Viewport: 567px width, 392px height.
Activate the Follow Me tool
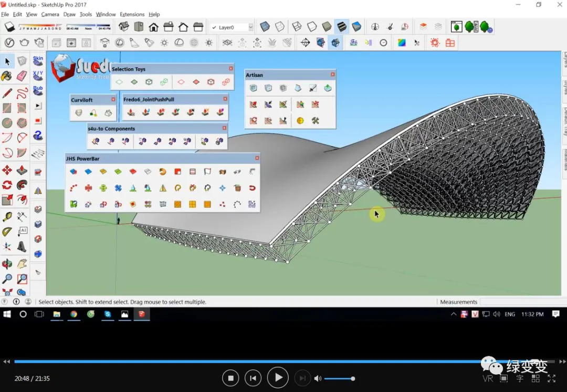22,185
